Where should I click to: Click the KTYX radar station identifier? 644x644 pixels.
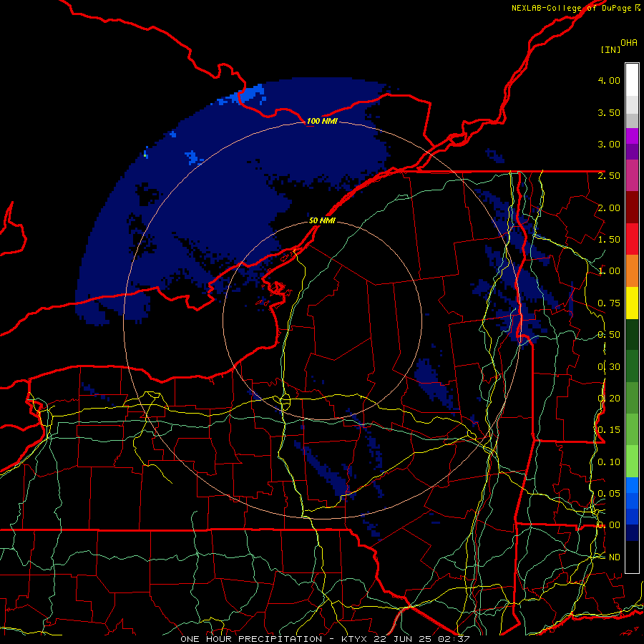(355, 639)
